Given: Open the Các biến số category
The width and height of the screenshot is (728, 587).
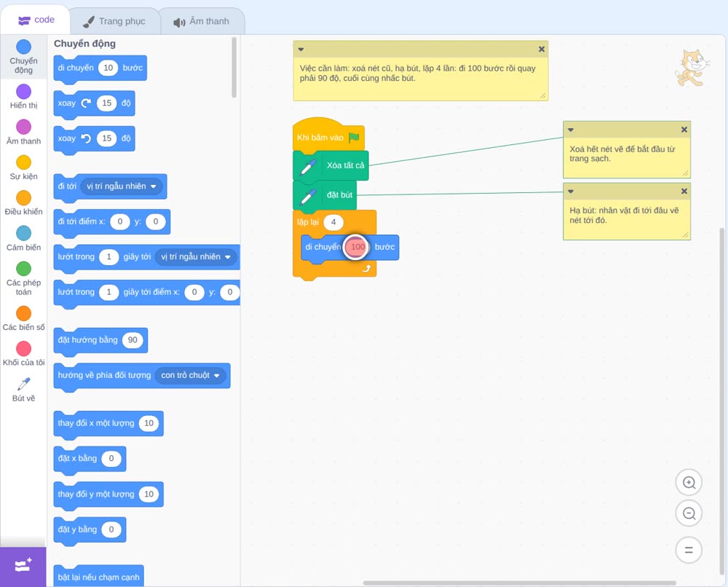Looking at the screenshot, I should [24, 318].
